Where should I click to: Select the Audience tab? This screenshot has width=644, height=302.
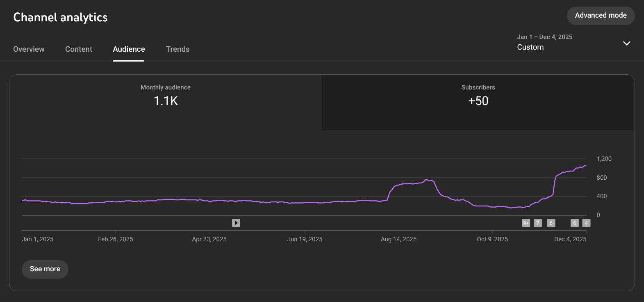[129, 49]
